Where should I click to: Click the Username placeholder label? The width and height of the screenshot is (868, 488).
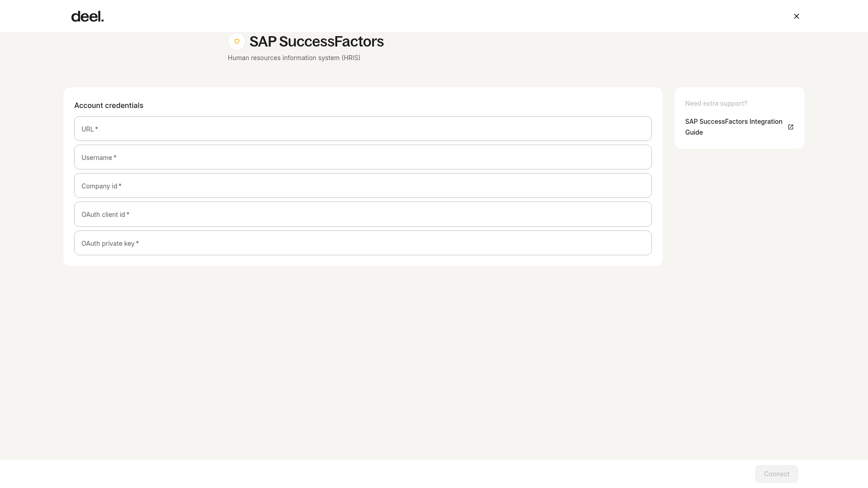coord(99,158)
